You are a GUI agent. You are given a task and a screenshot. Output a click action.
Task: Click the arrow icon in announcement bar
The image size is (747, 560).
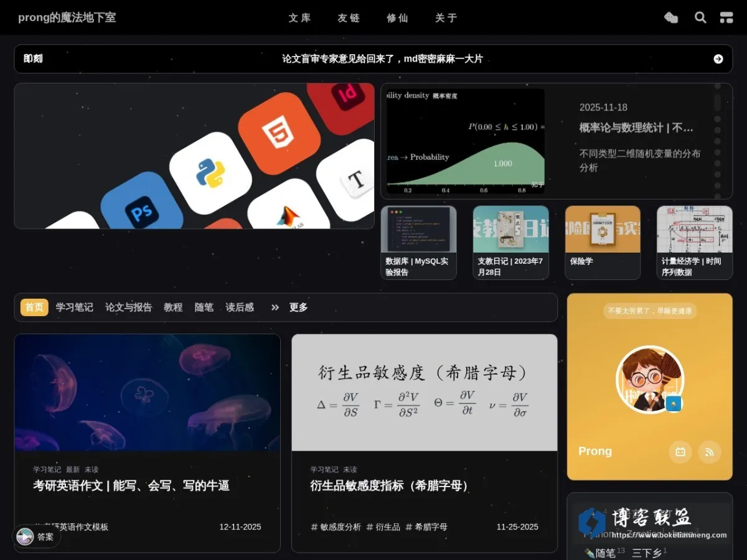pyautogui.click(x=718, y=59)
